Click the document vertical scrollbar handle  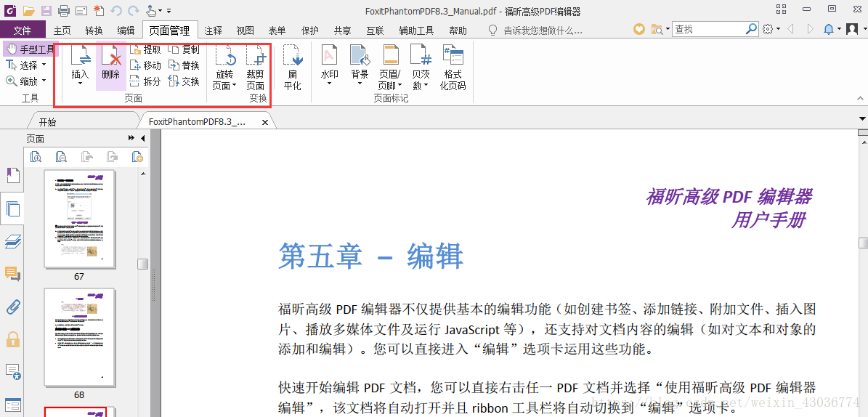(x=863, y=243)
